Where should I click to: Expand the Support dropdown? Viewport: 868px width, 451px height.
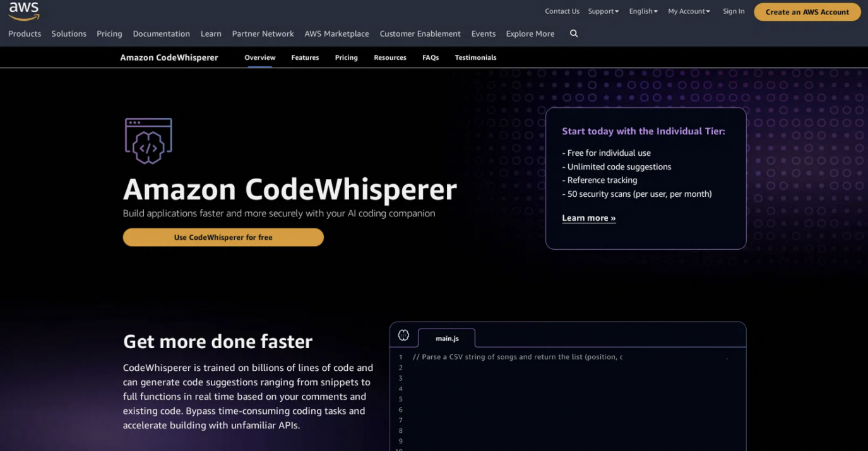tap(603, 11)
